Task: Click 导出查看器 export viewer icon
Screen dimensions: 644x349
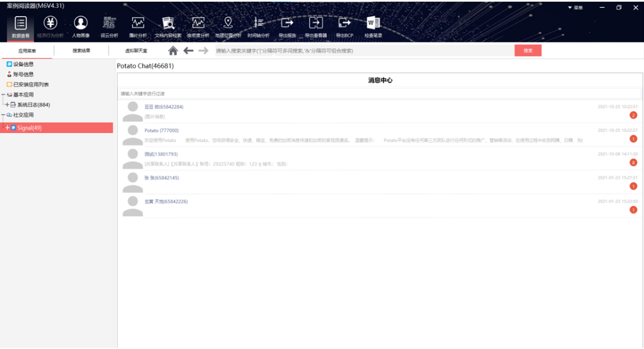Action: (316, 23)
